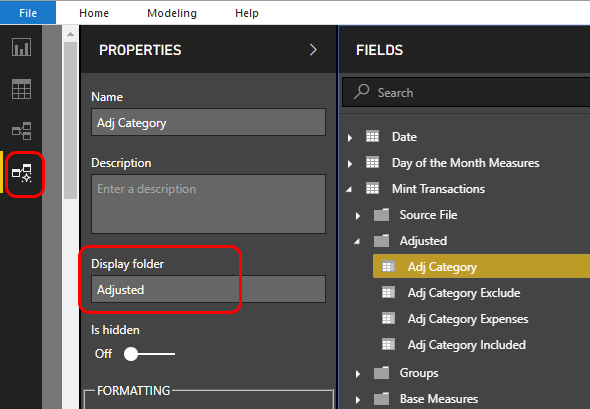Open the Report view icon
590x409 pixels.
[x=21, y=47]
